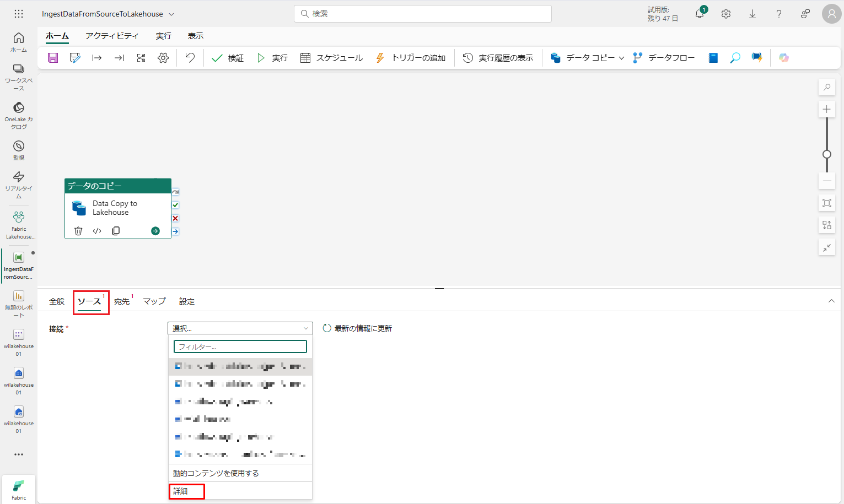Save the pipeline with the purple disk icon

[x=53, y=58]
